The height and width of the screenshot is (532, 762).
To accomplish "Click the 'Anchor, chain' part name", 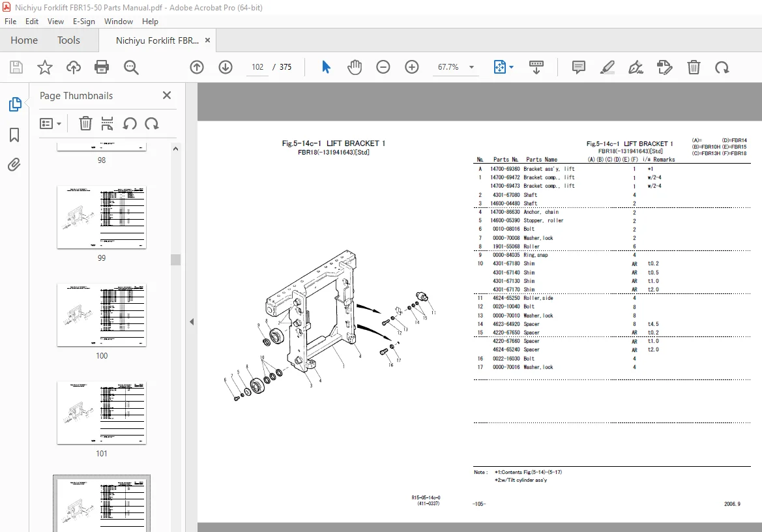I will 541,212.
